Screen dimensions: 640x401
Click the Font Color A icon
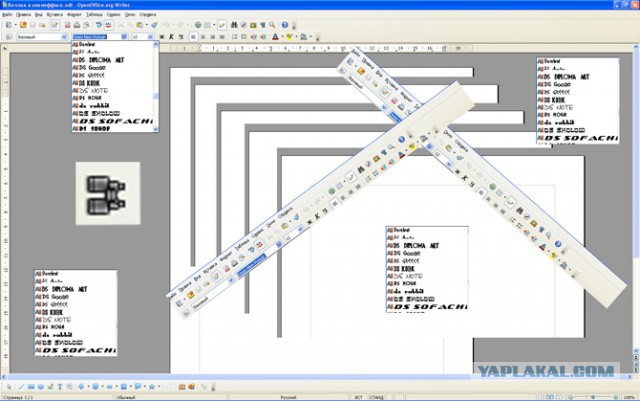276,37
